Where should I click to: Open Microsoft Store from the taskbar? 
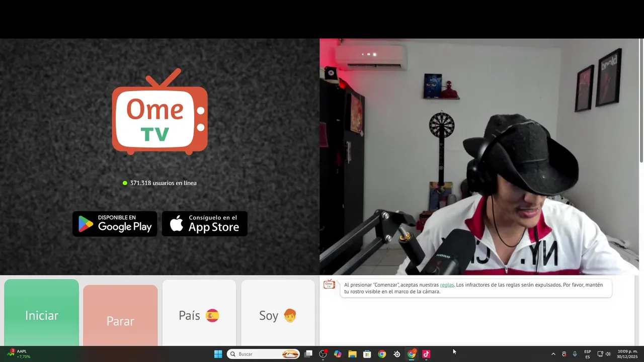click(367, 354)
